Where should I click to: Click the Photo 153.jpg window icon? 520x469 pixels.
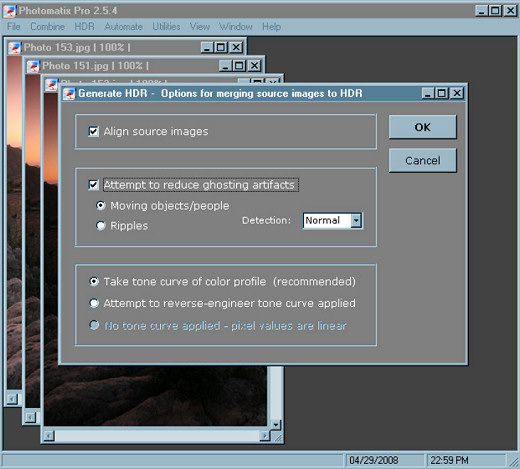[x=15, y=47]
